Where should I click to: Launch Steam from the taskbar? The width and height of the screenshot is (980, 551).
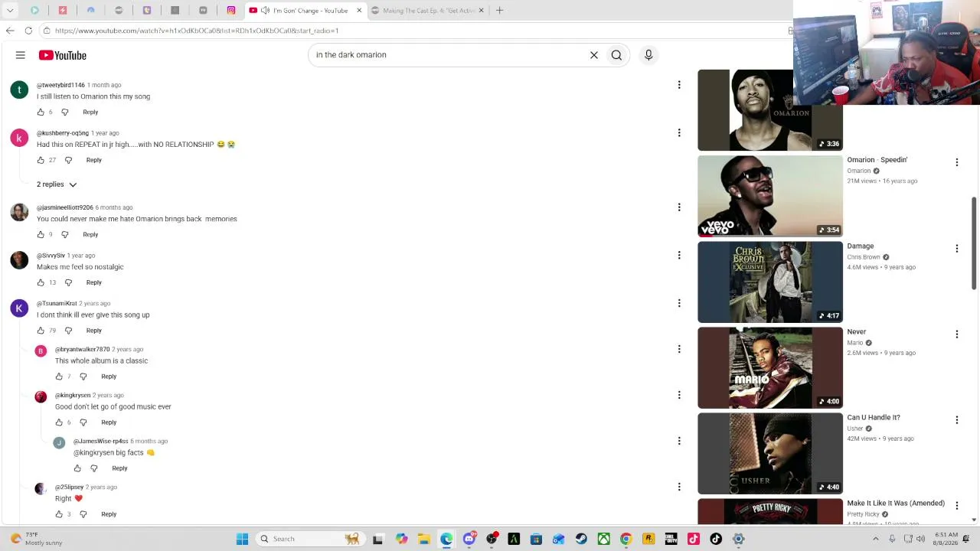[x=581, y=539]
